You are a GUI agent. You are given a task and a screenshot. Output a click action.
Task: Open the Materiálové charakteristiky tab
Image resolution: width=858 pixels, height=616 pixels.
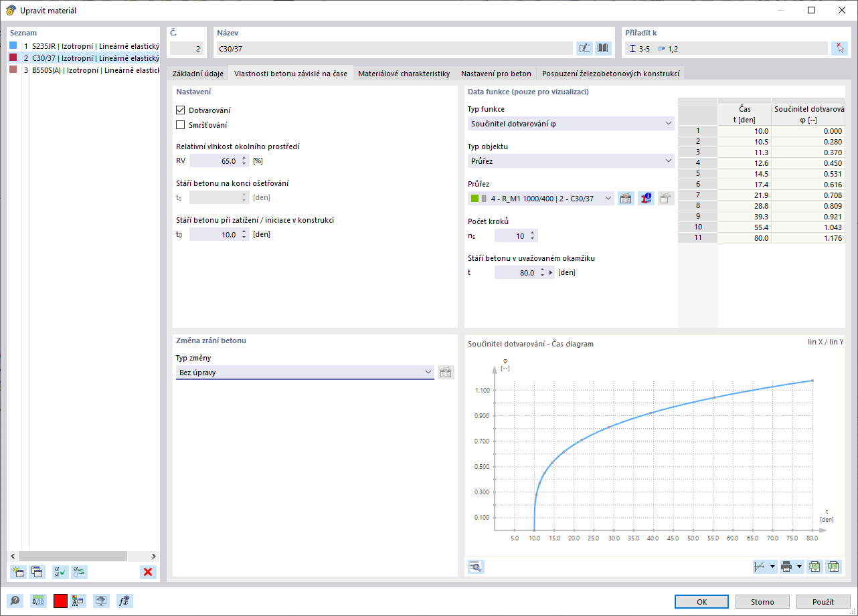(404, 74)
